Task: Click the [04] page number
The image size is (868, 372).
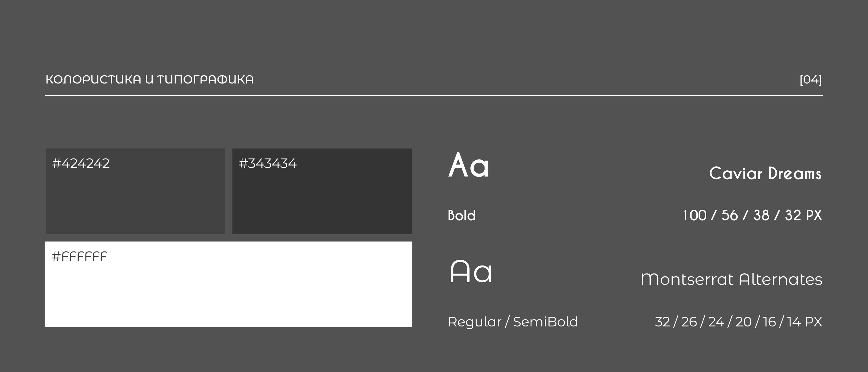Action: tap(811, 80)
